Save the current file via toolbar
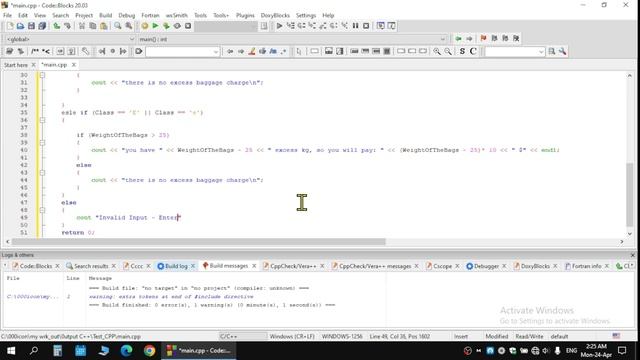This screenshot has width=640, height=360. click(x=31, y=26)
